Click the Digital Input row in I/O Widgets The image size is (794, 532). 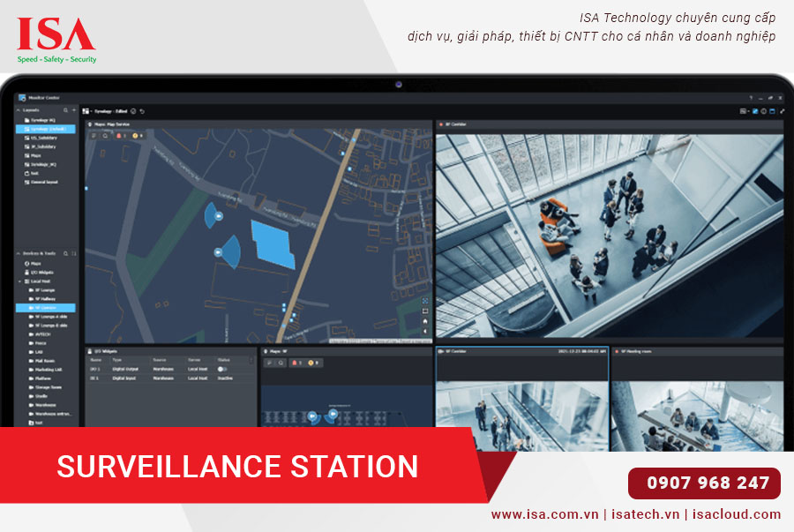coord(169,378)
